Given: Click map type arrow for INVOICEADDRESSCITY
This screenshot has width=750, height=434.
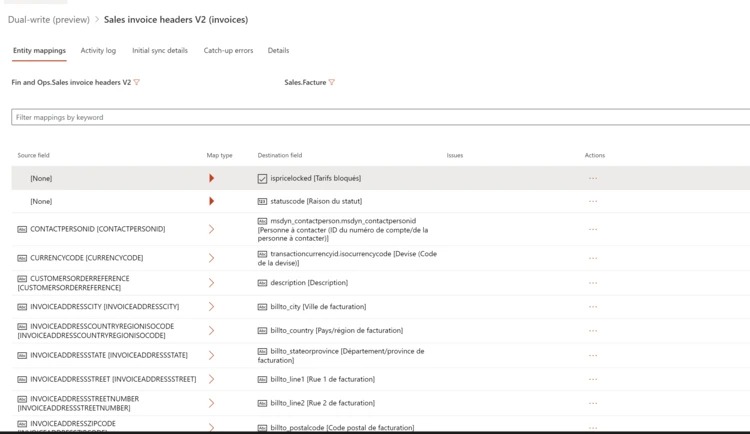Looking at the screenshot, I should pos(211,307).
